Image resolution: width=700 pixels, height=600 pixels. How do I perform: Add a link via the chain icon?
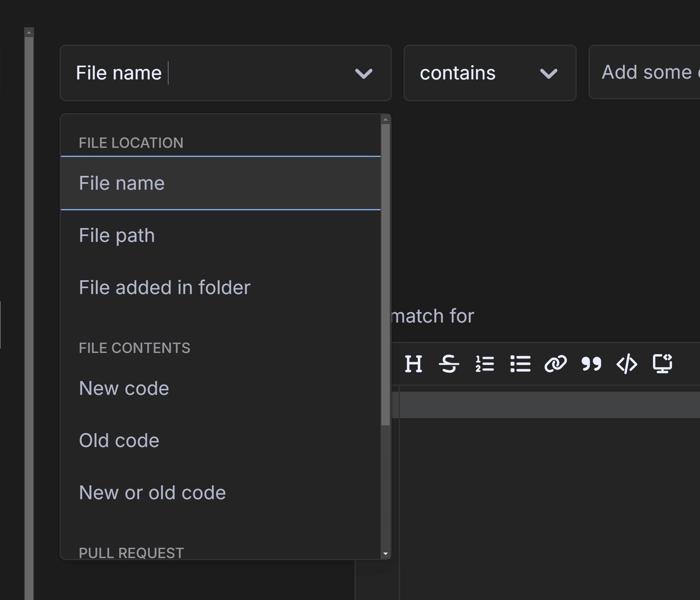click(x=555, y=364)
